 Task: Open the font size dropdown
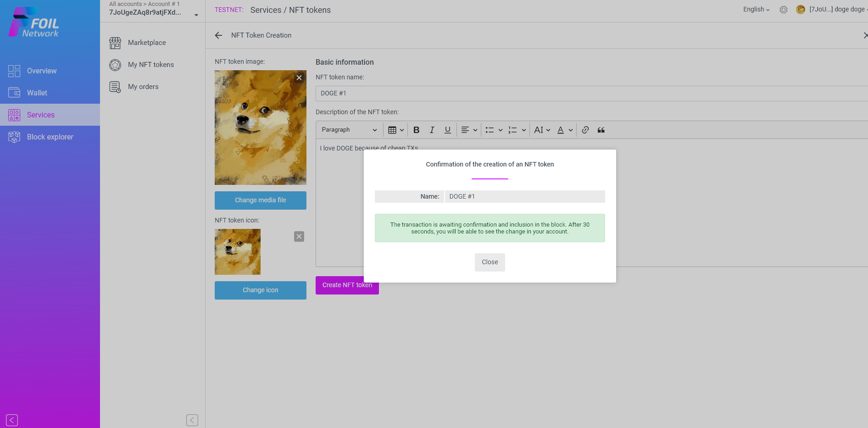pos(542,130)
